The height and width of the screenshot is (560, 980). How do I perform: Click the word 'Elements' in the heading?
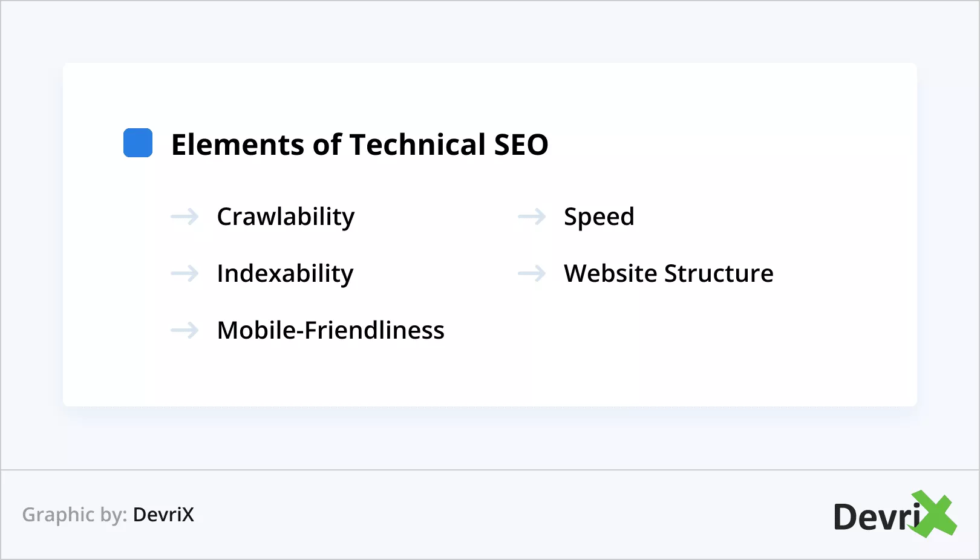pyautogui.click(x=238, y=145)
